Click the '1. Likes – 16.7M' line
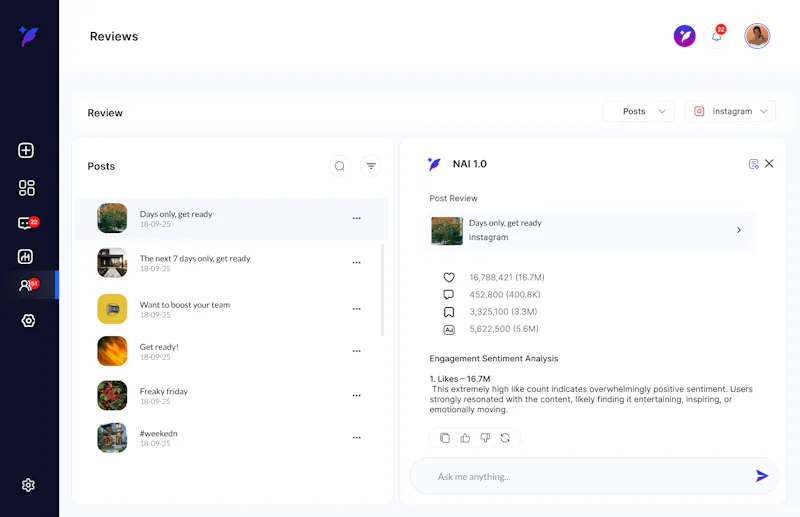The image size is (800, 517). click(x=460, y=379)
